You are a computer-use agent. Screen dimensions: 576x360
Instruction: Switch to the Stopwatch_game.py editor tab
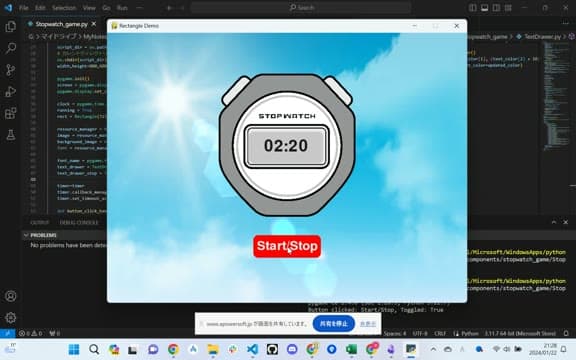point(61,24)
